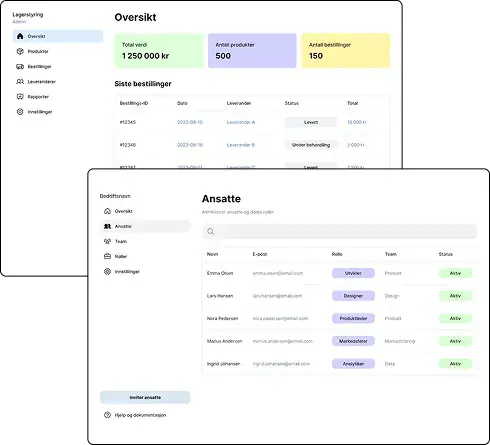Click the Inviter ansatte button
The height and width of the screenshot is (445, 490).
(145, 397)
